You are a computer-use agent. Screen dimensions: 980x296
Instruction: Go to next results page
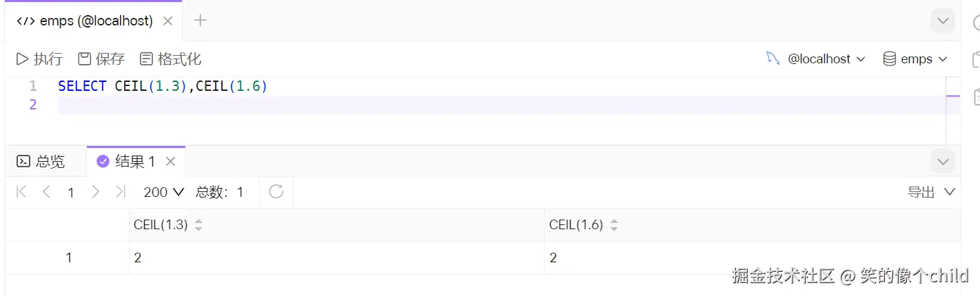click(96, 191)
